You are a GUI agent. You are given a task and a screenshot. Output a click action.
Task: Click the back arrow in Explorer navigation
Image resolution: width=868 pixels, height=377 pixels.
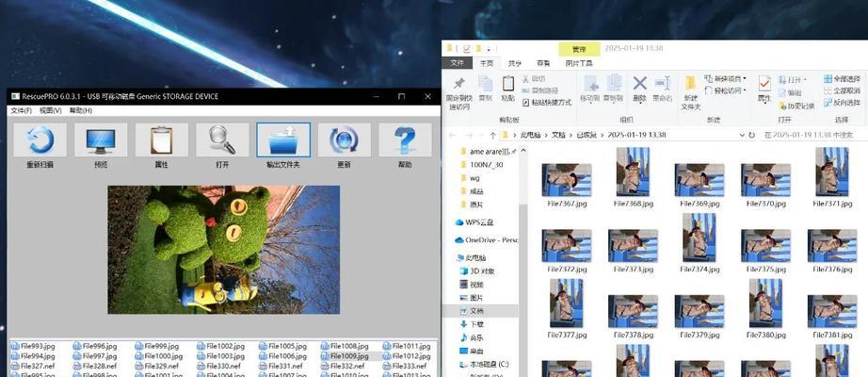452,135
